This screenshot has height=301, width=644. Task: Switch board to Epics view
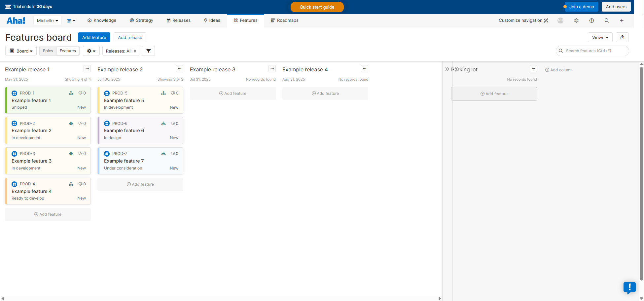48,51
